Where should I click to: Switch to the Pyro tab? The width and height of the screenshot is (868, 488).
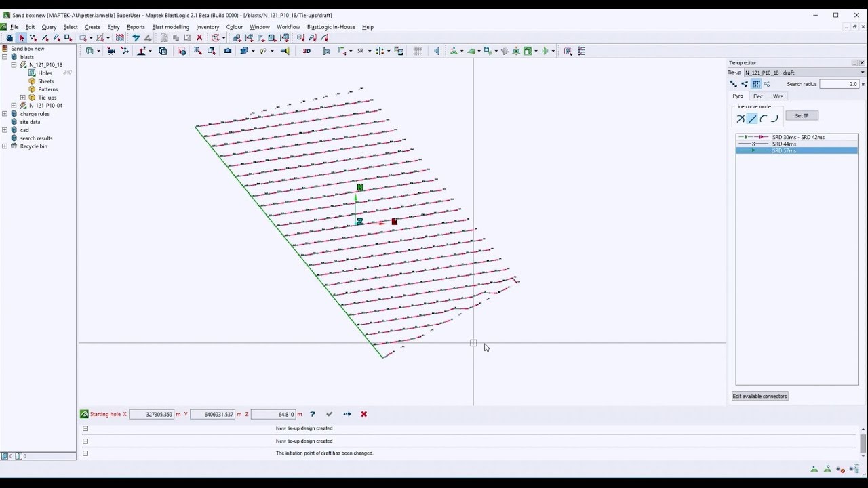point(738,96)
